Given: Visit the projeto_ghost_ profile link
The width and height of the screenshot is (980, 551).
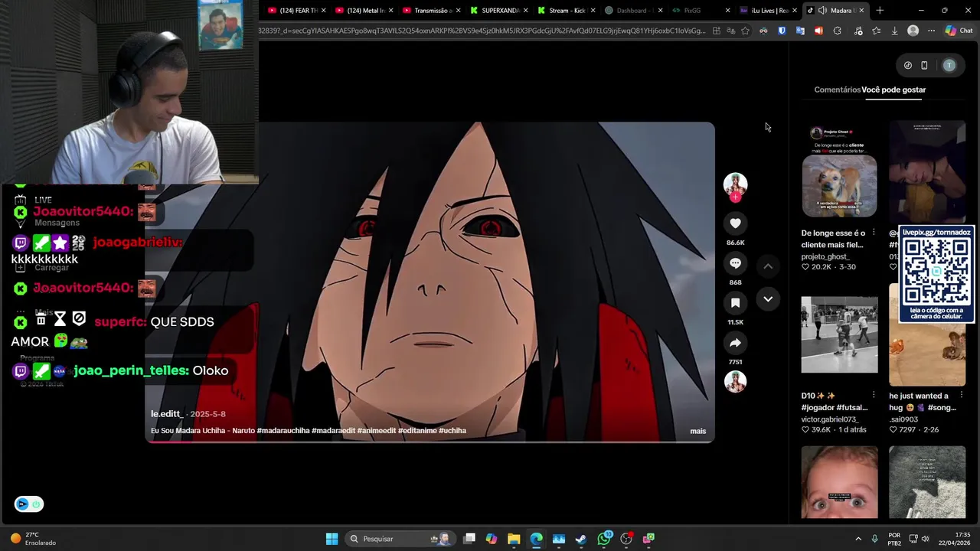Looking at the screenshot, I should coord(825,257).
